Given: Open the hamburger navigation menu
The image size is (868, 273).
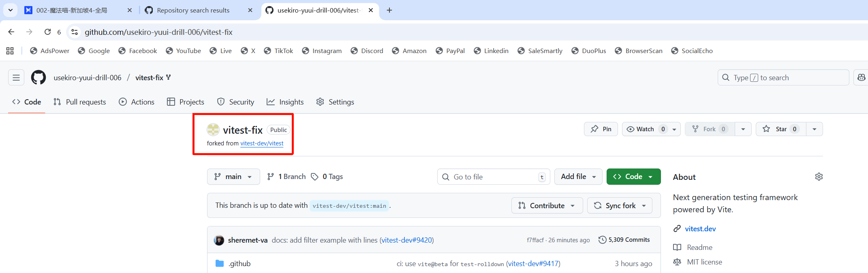Looking at the screenshot, I should tap(16, 77).
